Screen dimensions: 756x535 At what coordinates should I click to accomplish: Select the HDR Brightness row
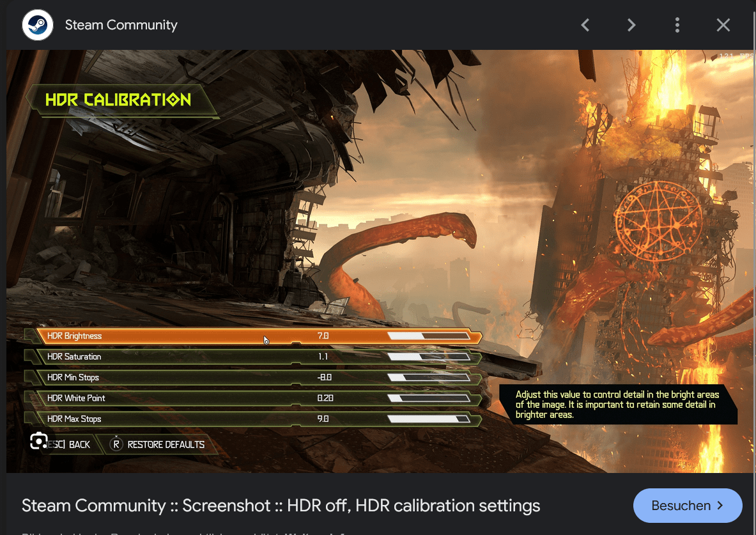[253, 336]
